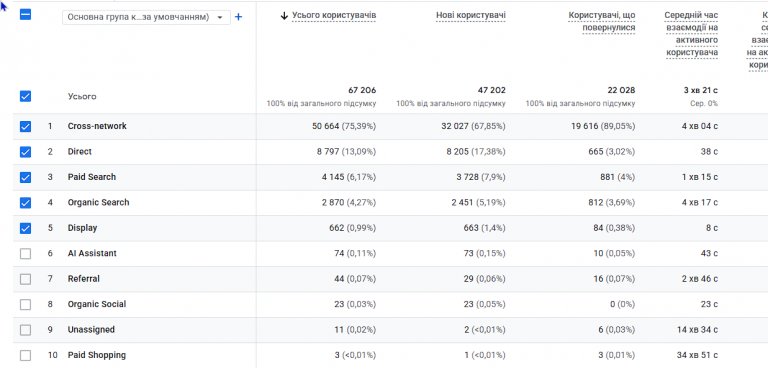Uncheck the Direct row checkbox

click(25, 152)
